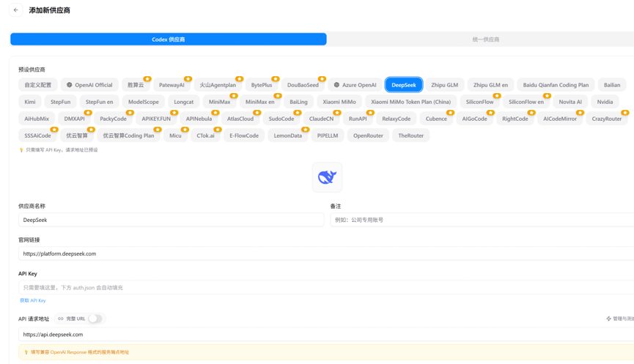The width and height of the screenshot is (634, 364).
Task: Click the API 请求地址 URL field
Action: 326,335
